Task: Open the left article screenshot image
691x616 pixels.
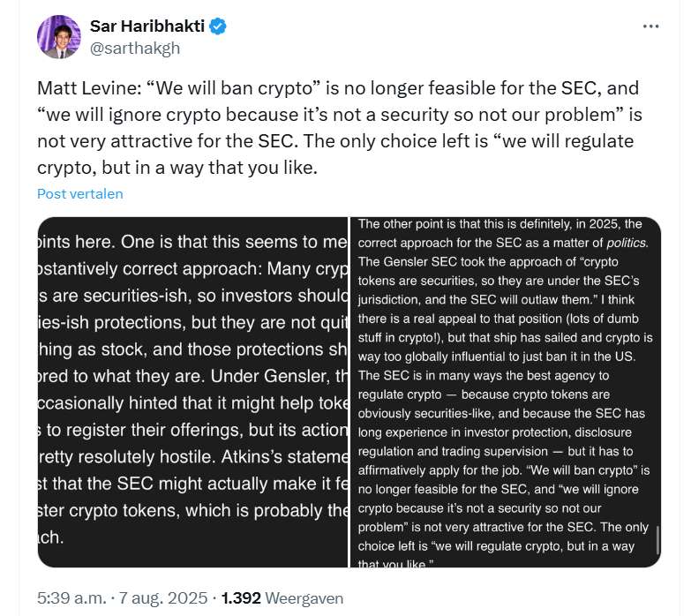Action: click(192, 391)
